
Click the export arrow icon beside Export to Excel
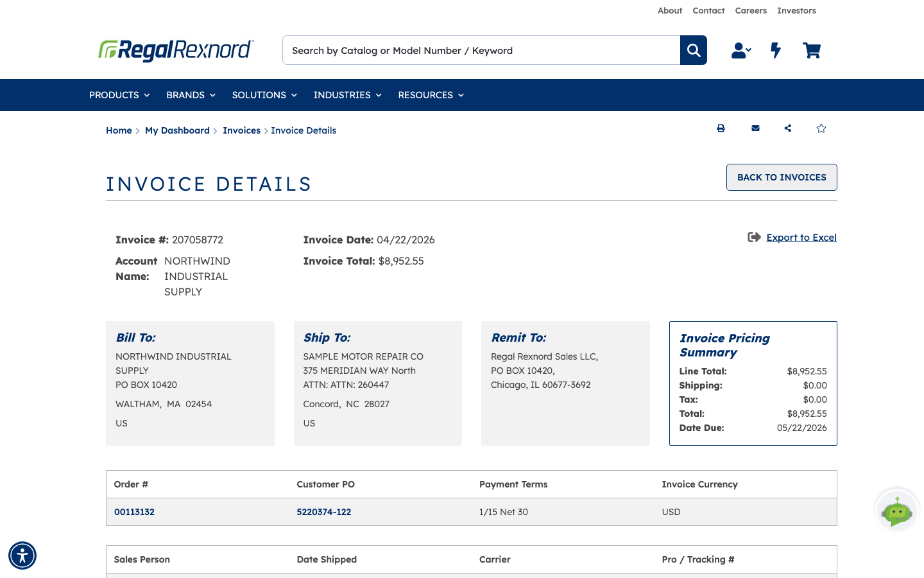click(x=754, y=237)
